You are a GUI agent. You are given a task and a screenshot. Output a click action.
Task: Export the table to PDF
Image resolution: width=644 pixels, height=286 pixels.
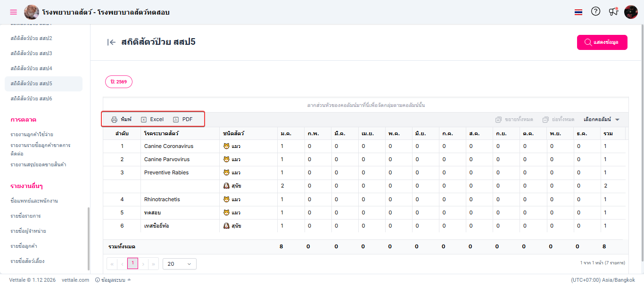tap(183, 120)
